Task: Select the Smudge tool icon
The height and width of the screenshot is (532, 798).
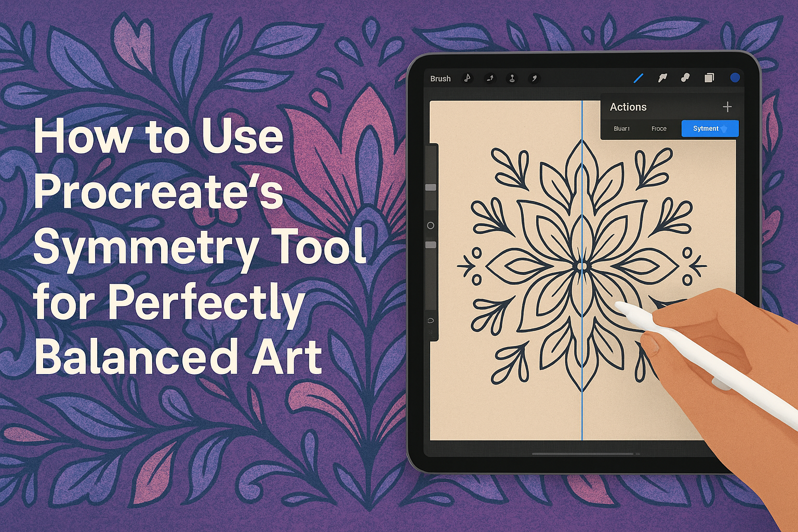Action: click(x=662, y=78)
